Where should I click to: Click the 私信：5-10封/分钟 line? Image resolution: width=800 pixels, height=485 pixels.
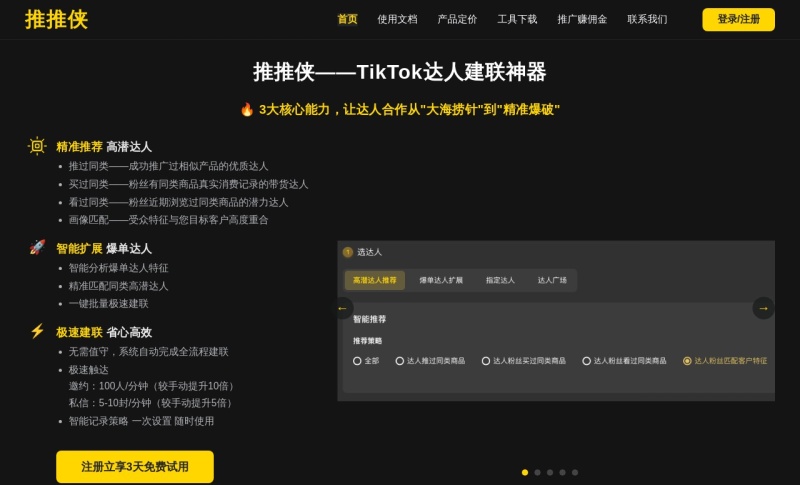tap(151, 403)
